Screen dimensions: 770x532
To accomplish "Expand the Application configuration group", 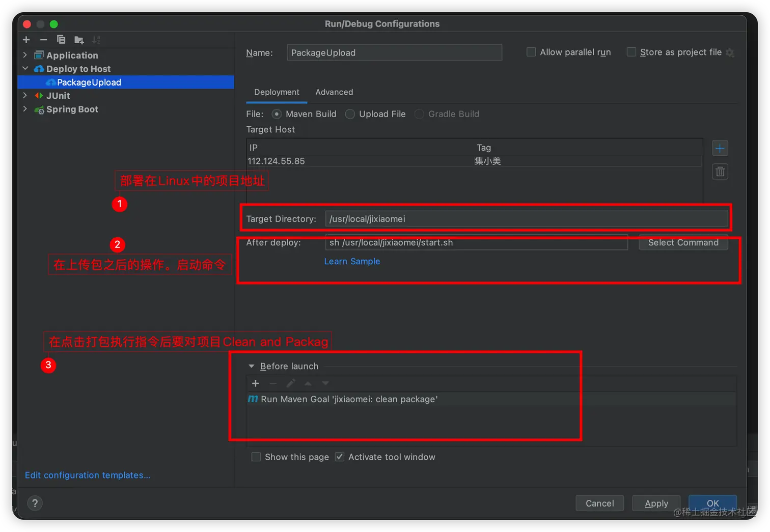I will (25, 55).
